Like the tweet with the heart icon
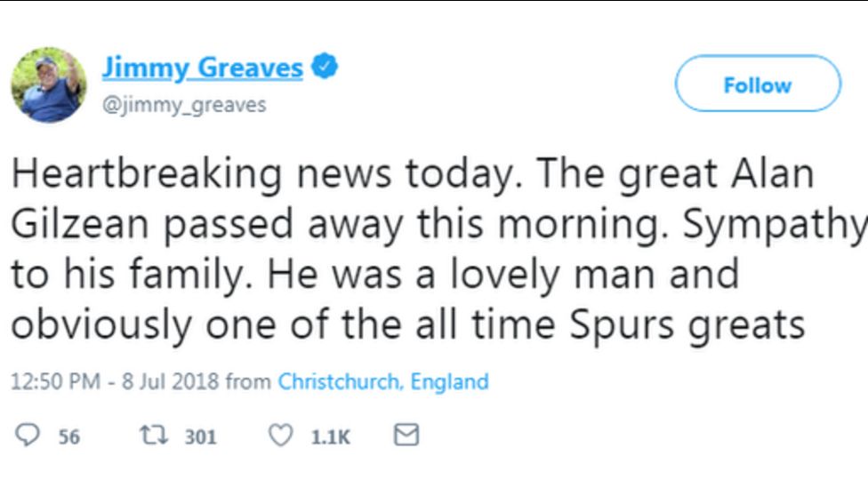Image resolution: width=868 pixels, height=488 pixels. tap(281, 436)
